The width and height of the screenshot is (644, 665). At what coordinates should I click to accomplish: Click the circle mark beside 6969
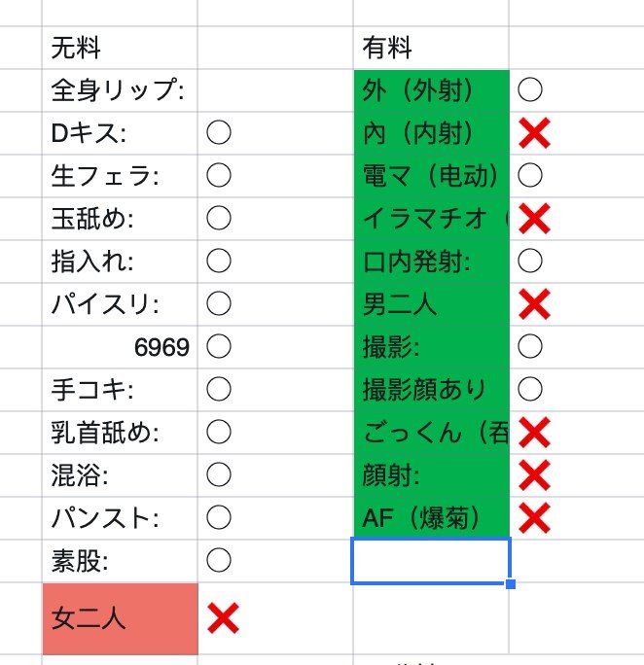219,347
